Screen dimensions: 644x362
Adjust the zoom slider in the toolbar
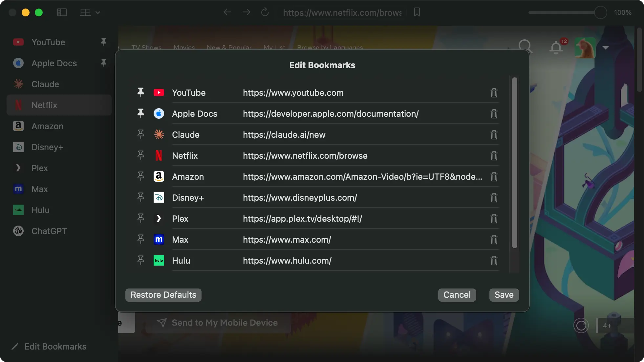click(x=568, y=12)
